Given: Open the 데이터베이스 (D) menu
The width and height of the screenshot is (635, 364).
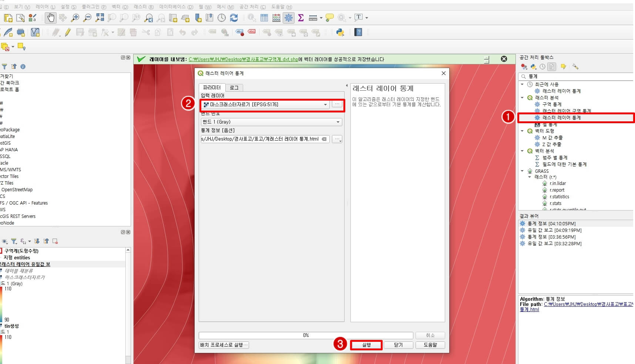Looking at the screenshot, I should [176, 7].
